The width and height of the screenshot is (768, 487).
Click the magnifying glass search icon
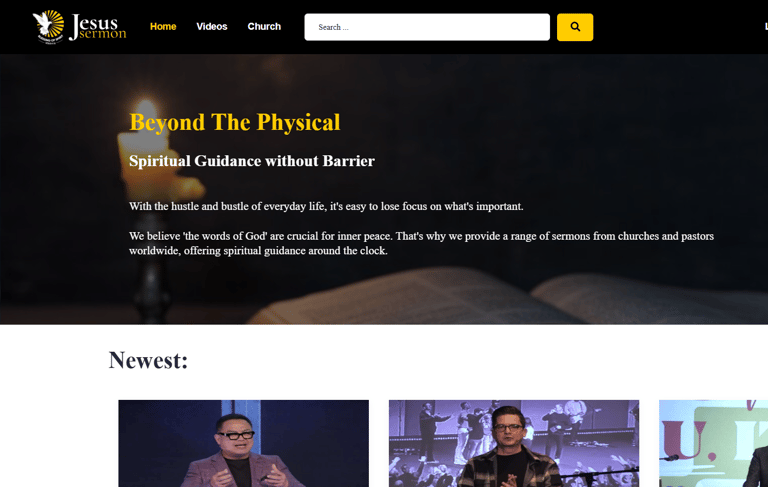575,27
